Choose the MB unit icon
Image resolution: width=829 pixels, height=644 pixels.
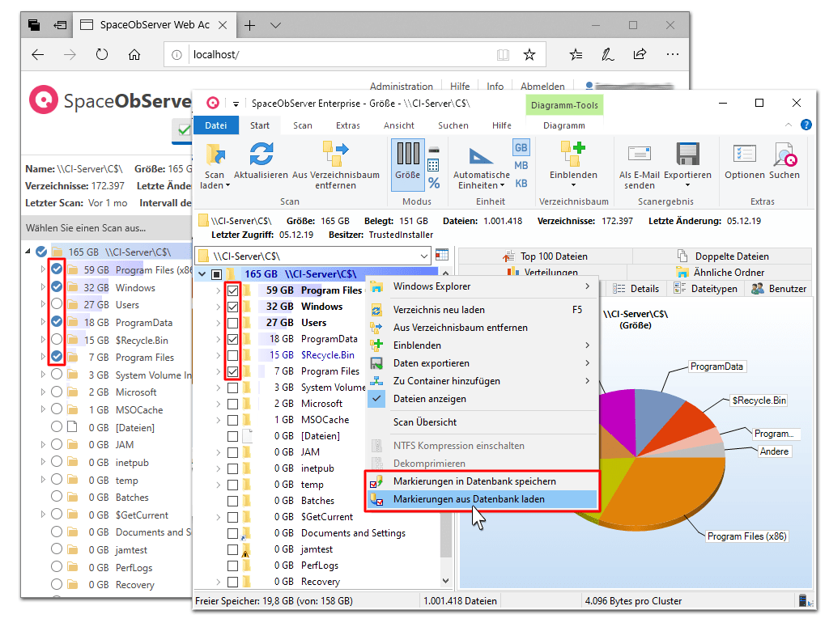pyautogui.click(x=521, y=165)
